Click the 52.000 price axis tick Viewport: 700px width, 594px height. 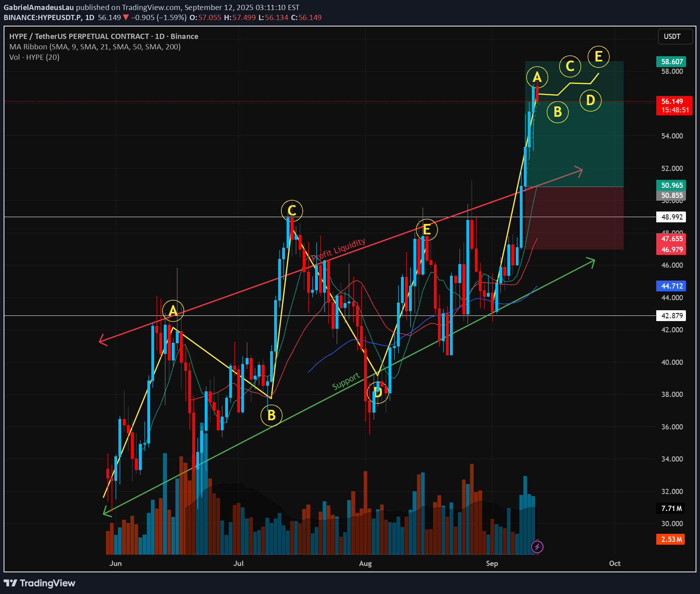point(672,168)
